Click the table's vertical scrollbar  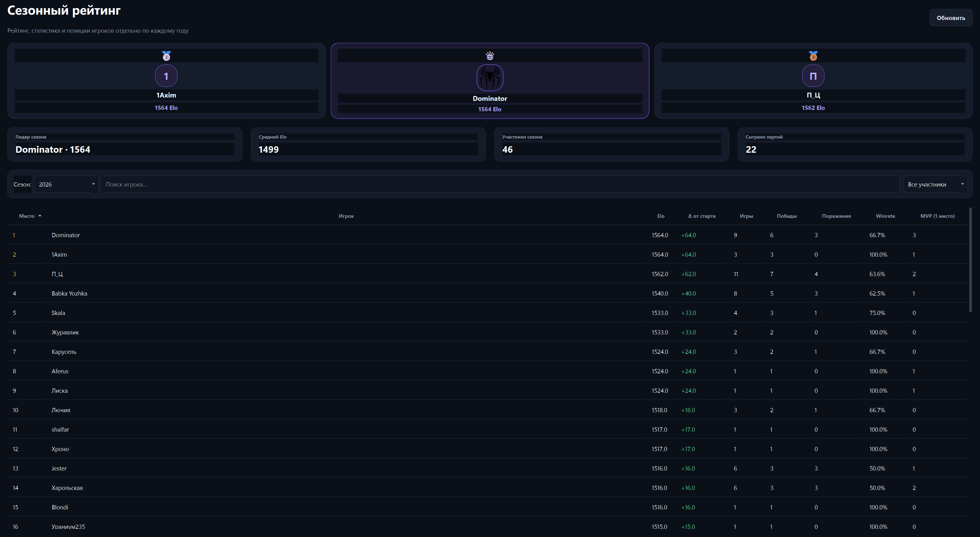pyautogui.click(x=970, y=260)
